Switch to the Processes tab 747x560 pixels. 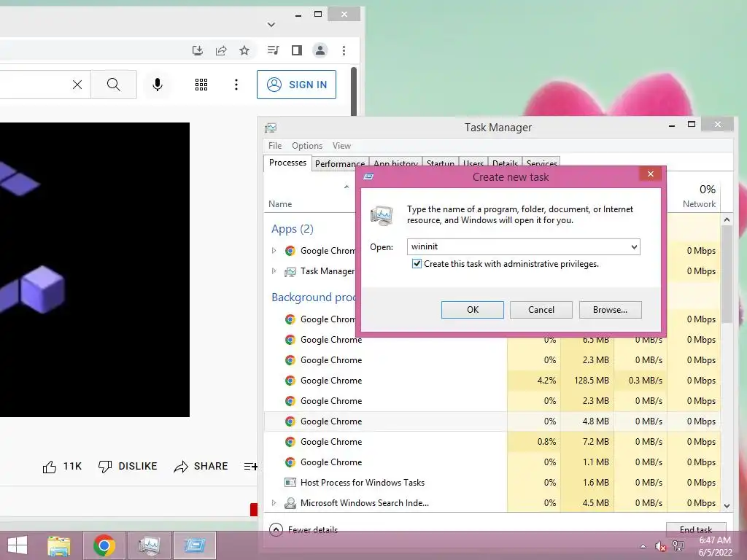point(287,163)
